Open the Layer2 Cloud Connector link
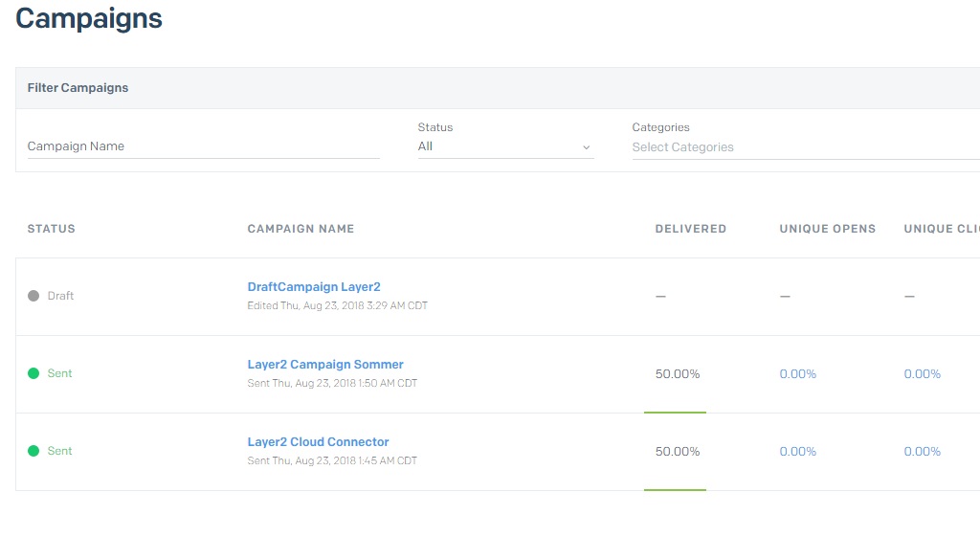The image size is (980, 537). 318,442
